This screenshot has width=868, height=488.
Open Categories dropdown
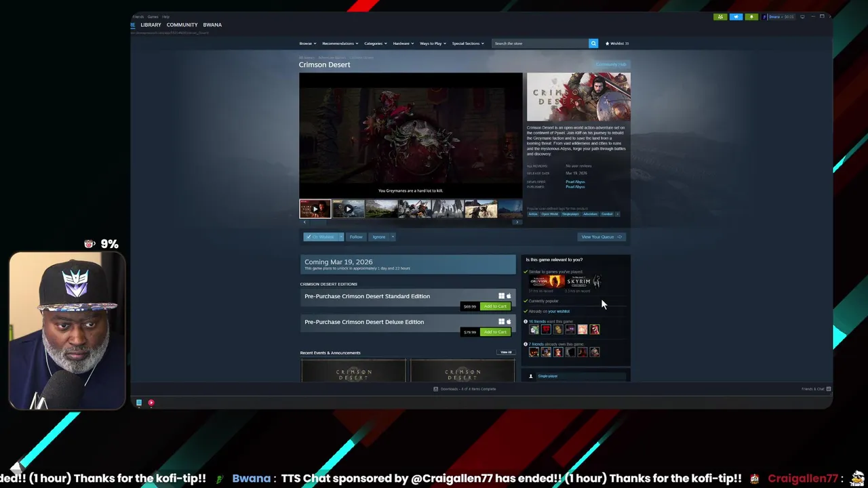pos(375,43)
